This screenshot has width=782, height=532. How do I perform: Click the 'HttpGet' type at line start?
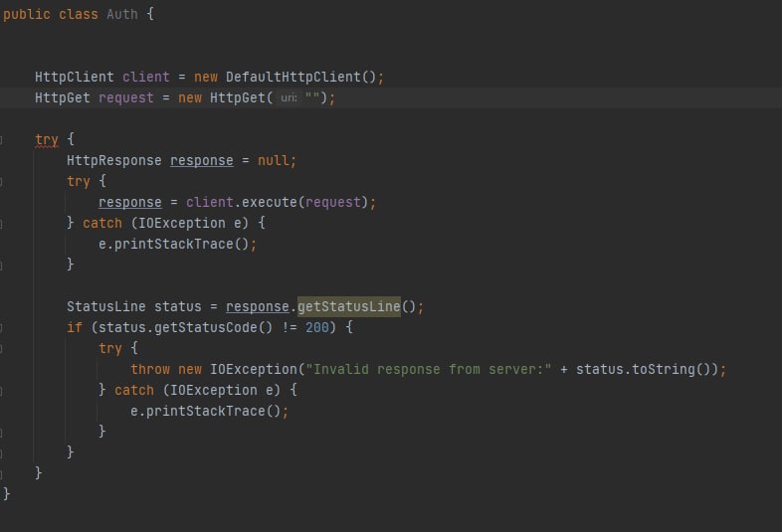[63, 97]
